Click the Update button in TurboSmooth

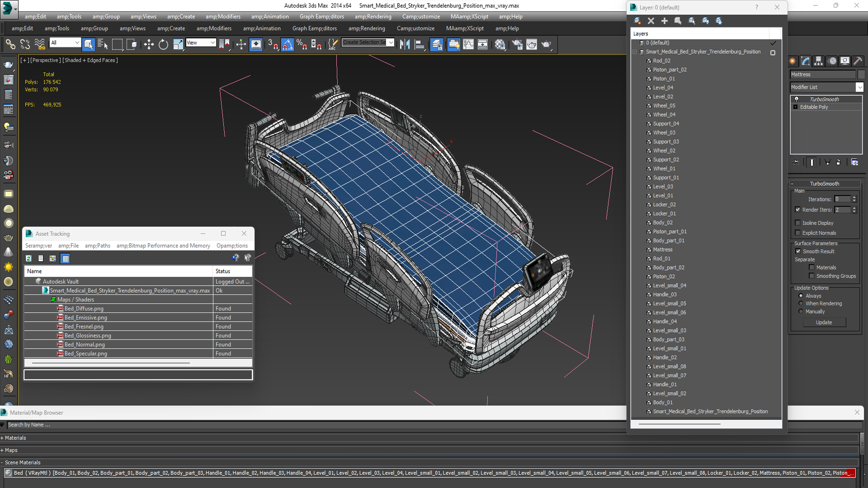(x=824, y=322)
